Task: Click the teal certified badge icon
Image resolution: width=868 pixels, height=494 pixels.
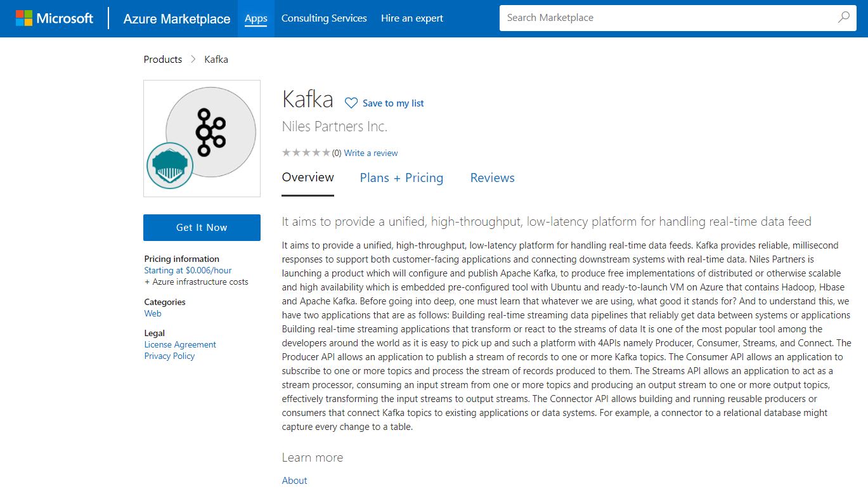Action: [169, 166]
